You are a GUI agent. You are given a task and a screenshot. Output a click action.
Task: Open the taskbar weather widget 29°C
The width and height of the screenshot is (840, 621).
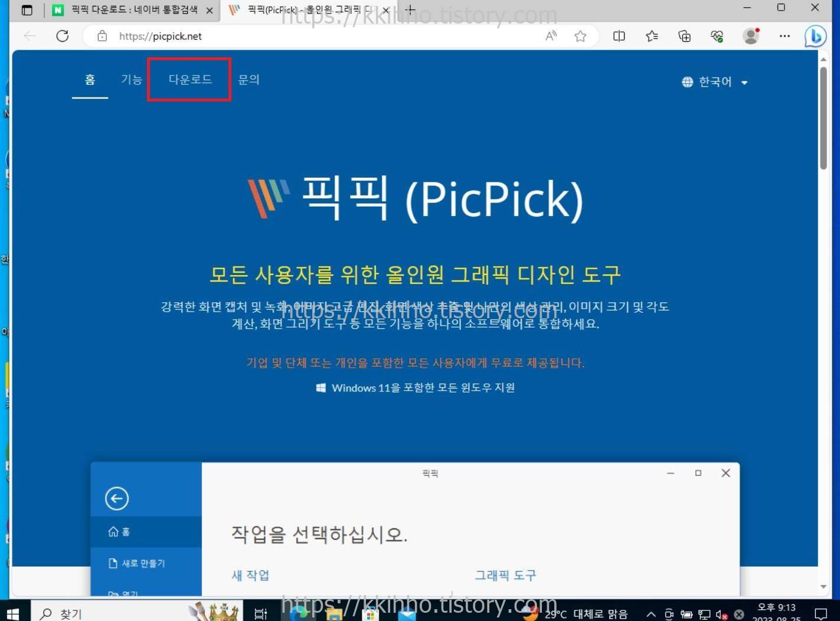coord(576,614)
